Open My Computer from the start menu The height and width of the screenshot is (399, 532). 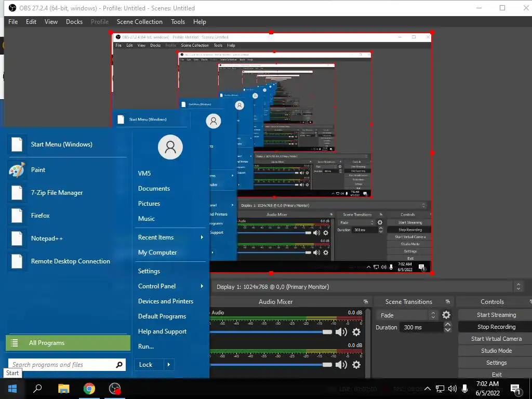click(157, 252)
